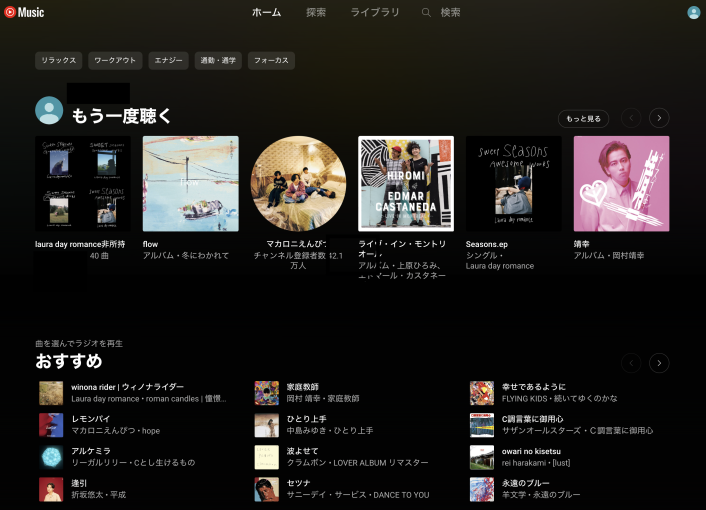Viewport: 706px width, 510px height.
Task: Click the search magnifier icon
Action: coord(426,13)
